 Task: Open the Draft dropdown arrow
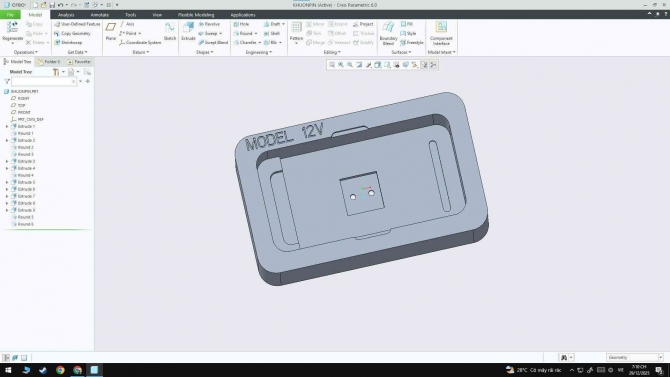point(283,24)
